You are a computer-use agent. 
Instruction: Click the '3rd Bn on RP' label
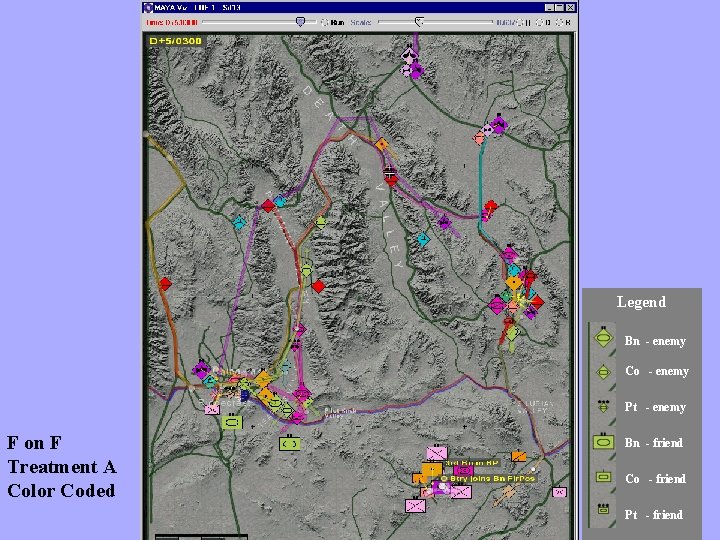pyautogui.click(x=472, y=463)
